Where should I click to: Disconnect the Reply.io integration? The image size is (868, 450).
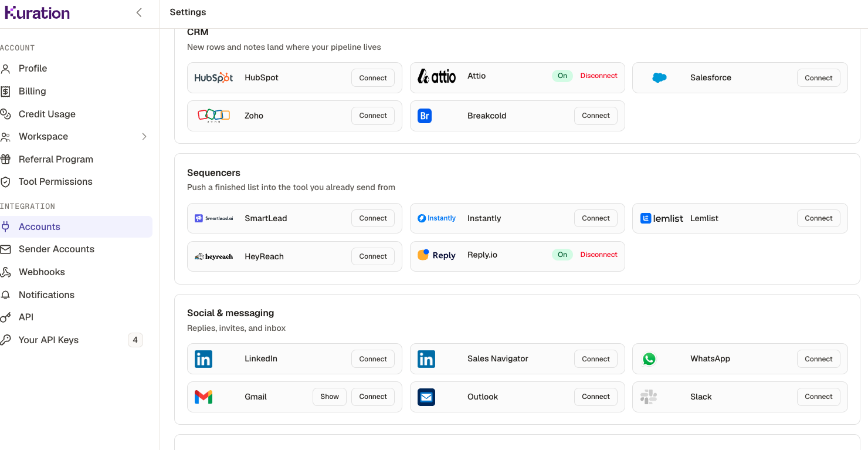coord(599,255)
